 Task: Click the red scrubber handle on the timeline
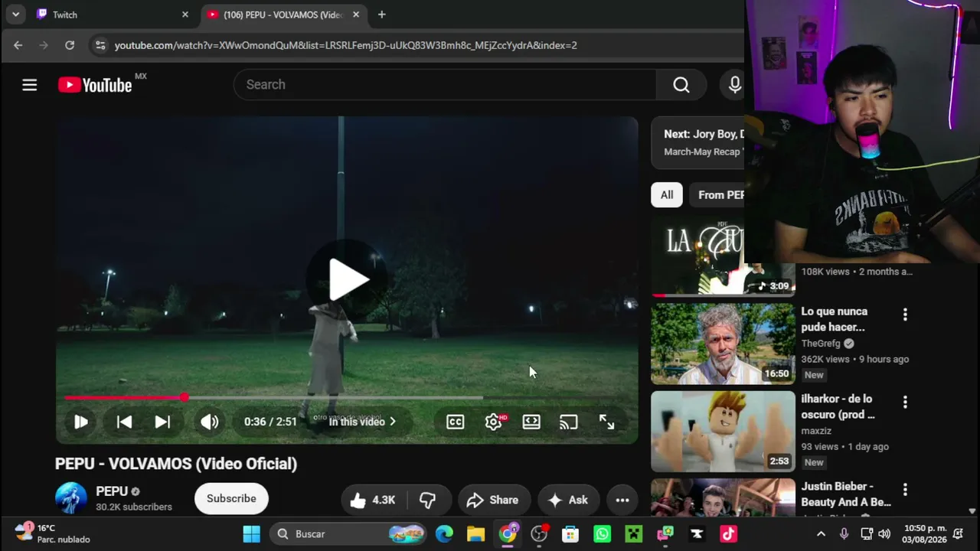tap(184, 398)
